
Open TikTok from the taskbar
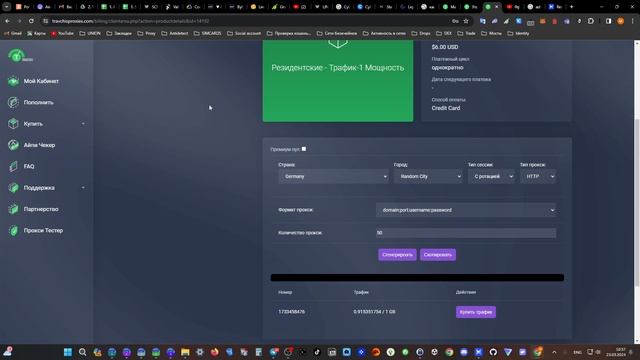[317, 352]
